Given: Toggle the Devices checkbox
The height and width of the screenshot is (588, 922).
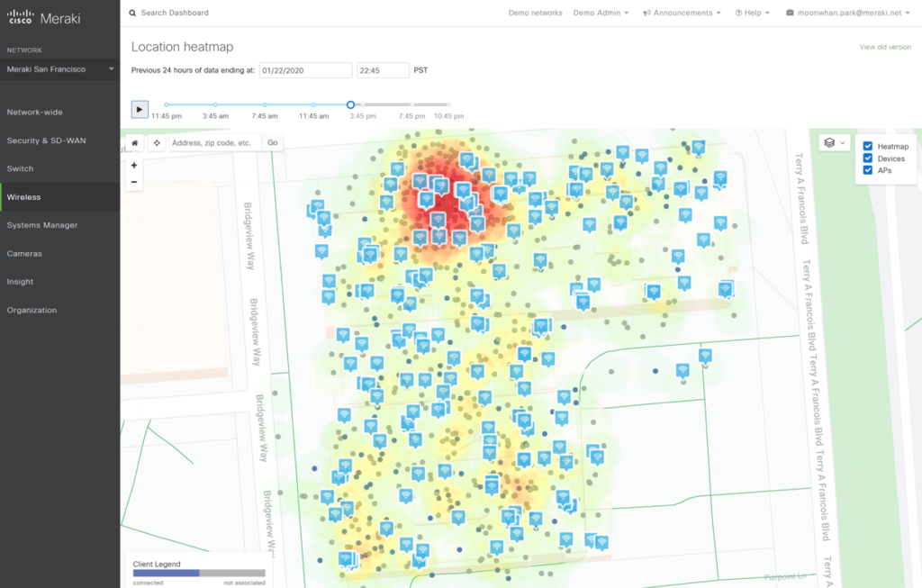Looking at the screenshot, I should (867, 158).
